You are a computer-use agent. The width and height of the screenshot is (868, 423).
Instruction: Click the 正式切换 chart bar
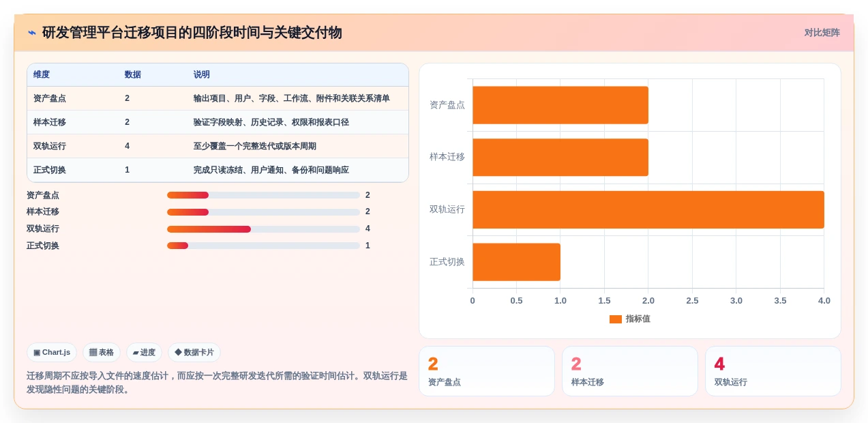pyautogui.click(x=516, y=262)
